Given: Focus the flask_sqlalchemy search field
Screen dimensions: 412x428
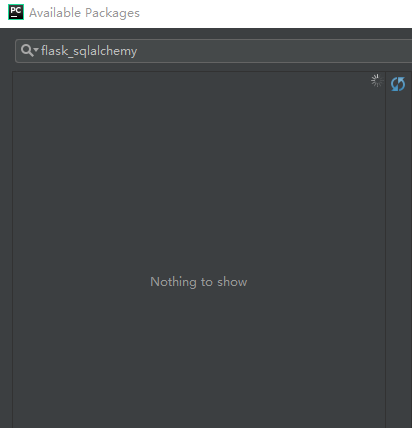Looking at the screenshot, I should (213, 51).
